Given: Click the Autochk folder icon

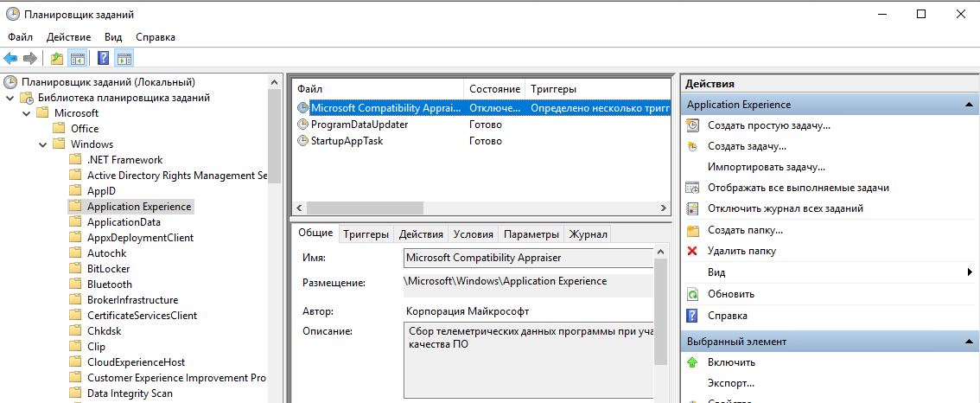Looking at the screenshot, I should click(x=75, y=253).
